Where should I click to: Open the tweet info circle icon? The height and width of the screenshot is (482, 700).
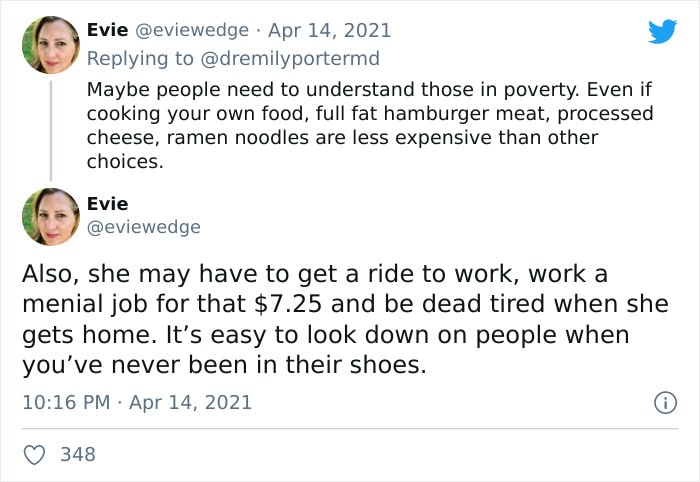[665, 403]
